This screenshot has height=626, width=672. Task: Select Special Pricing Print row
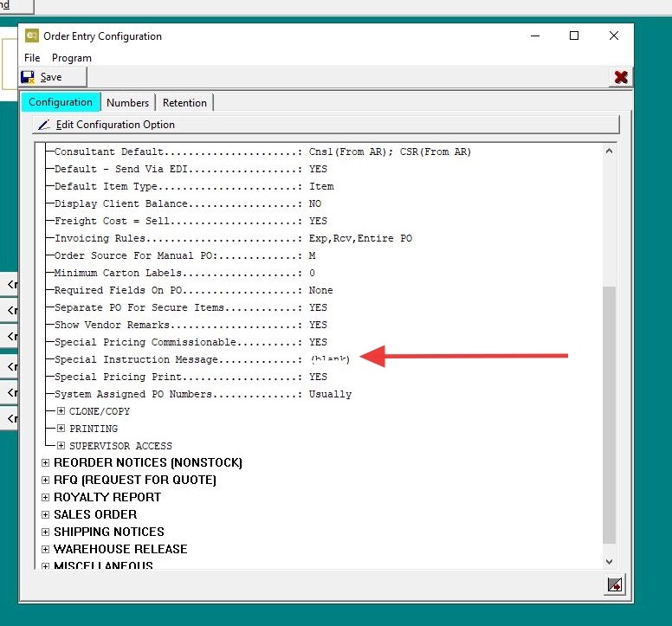pos(191,377)
